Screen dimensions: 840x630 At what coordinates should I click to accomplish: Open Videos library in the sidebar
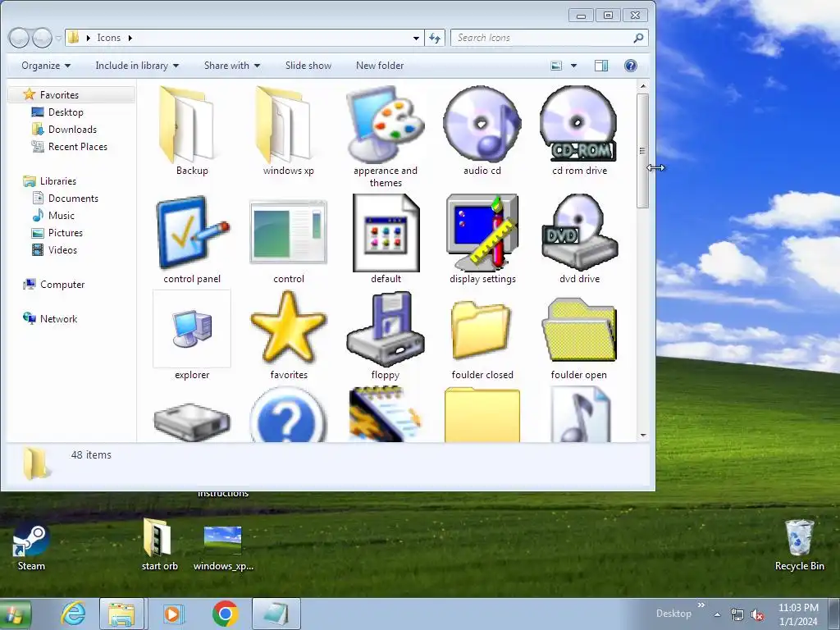tap(62, 249)
